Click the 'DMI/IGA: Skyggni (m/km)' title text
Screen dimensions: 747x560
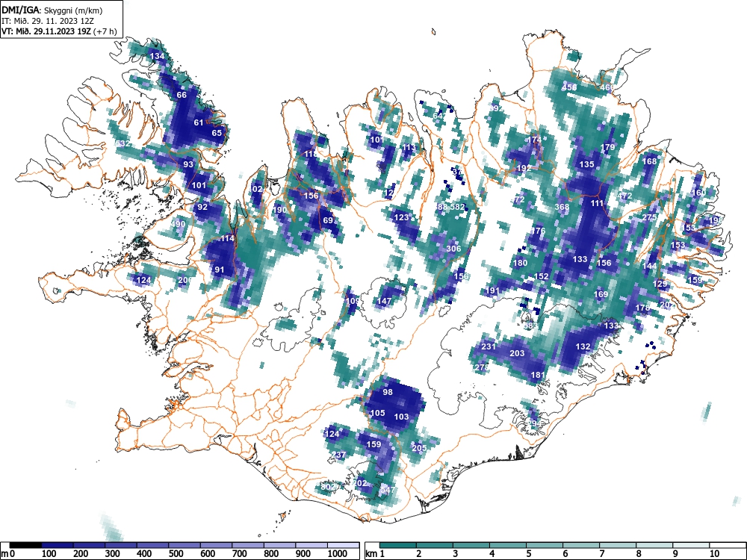(x=52, y=10)
